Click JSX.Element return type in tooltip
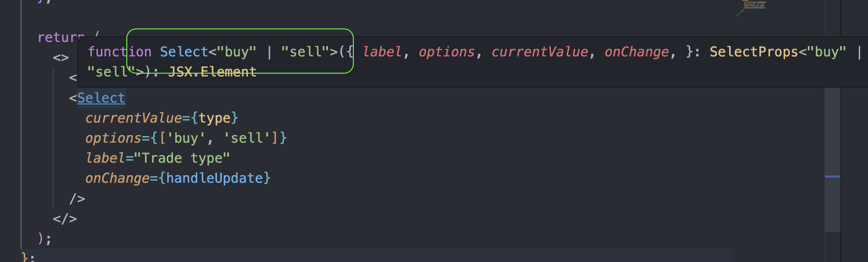The height and width of the screenshot is (262, 868). pyautogui.click(x=212, y=72)
